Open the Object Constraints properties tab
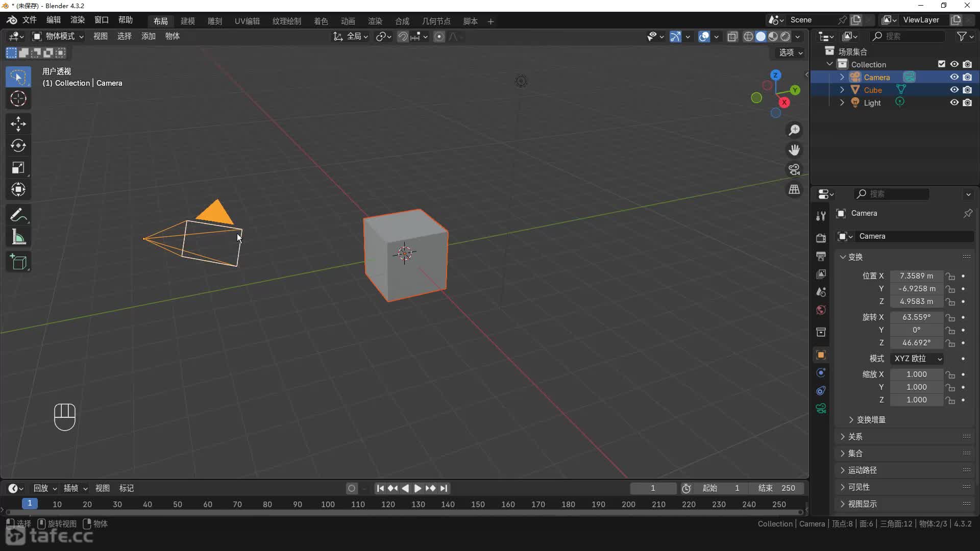The image size is (980, 551). 821,391
